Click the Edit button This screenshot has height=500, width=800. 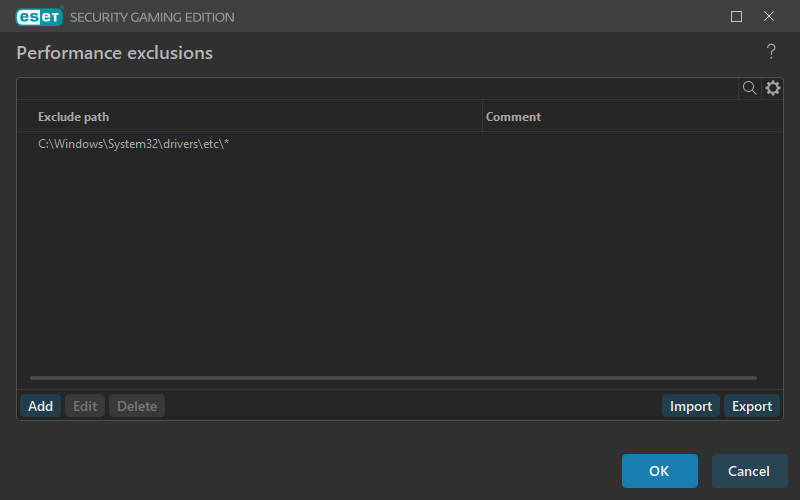point(85,406)
